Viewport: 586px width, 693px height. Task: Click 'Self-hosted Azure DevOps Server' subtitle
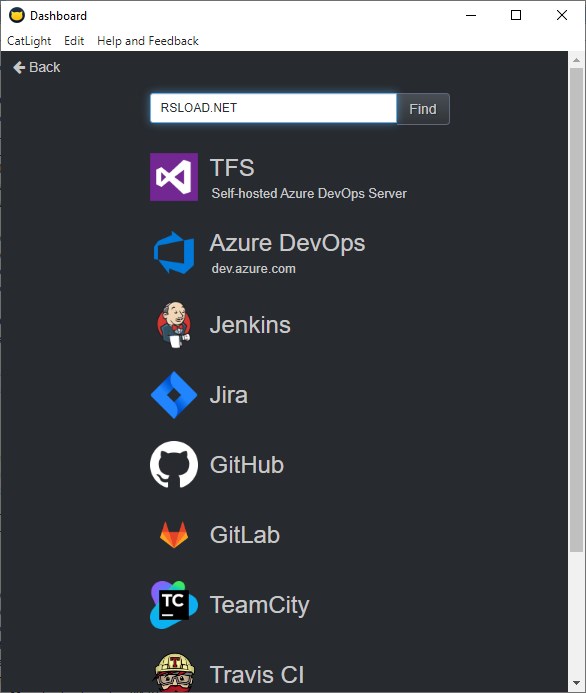tap(309, 194)
